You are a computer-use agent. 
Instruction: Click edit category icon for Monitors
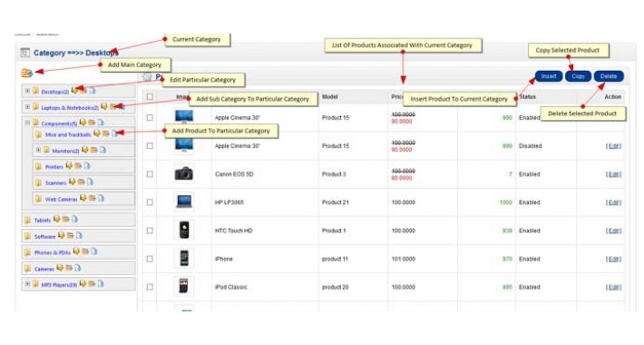(x=85, y=150)
